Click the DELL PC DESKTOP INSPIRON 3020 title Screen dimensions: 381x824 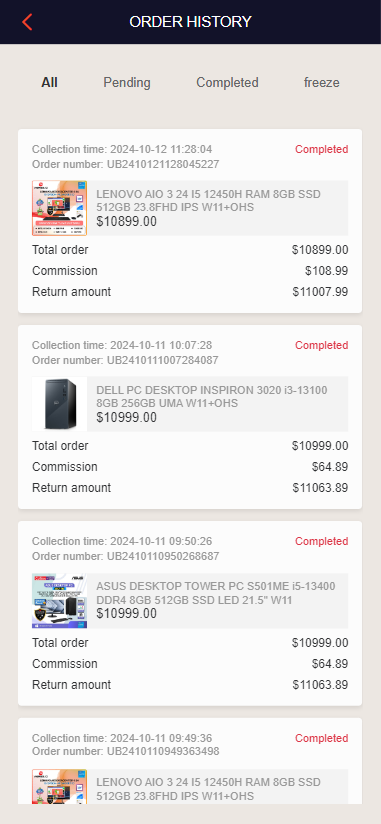(212, 397)
